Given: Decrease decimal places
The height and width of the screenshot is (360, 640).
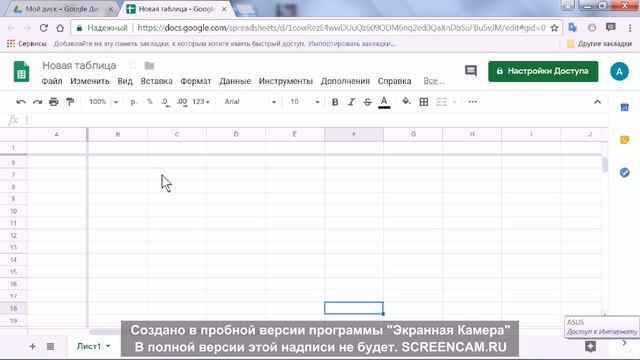Looking at the screenshot, I should 165,102.
